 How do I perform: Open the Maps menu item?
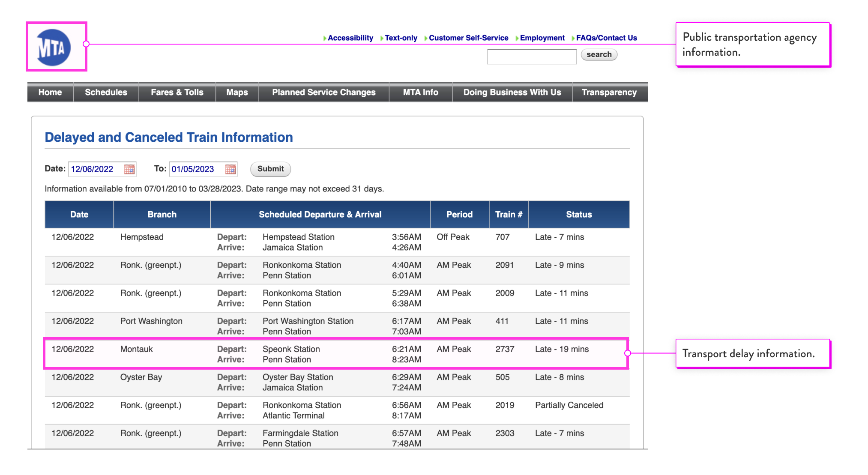237,92
